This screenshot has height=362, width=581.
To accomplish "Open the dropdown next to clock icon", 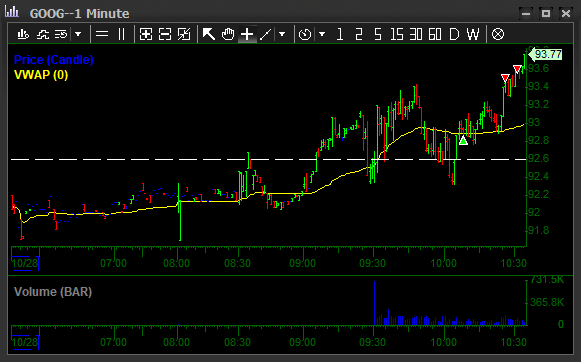I will (x=322, y=34).
